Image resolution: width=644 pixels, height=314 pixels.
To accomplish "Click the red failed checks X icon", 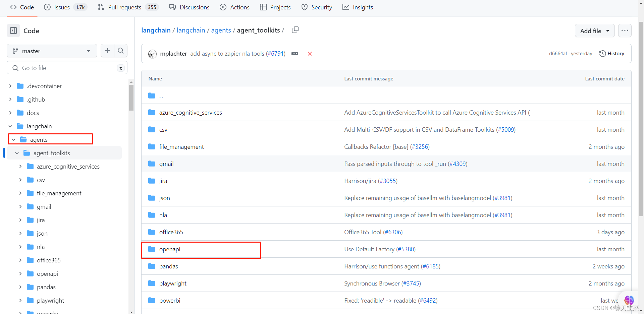I will [310, 54].
